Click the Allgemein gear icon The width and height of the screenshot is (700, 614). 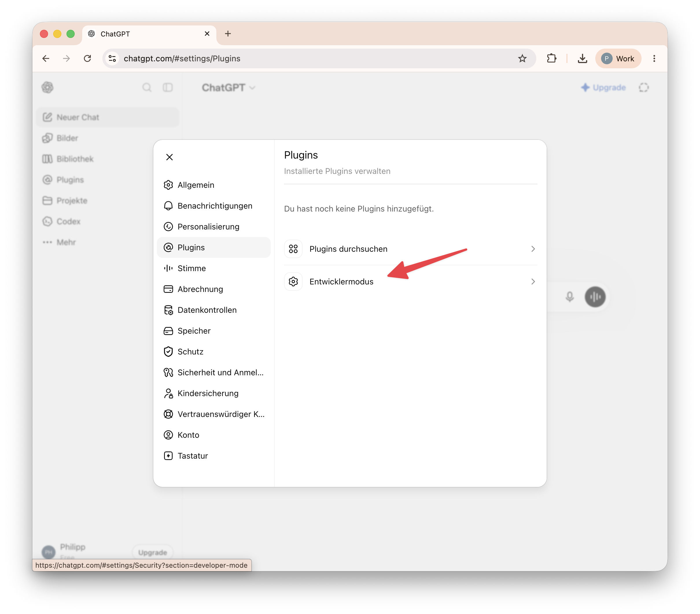click(168, 185)
